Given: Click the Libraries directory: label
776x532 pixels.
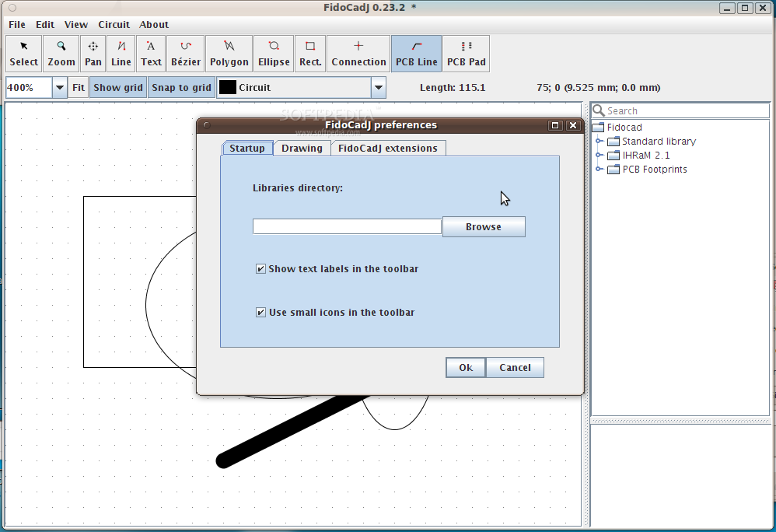Looking at the screenshot, I should (x=298, y=188).
